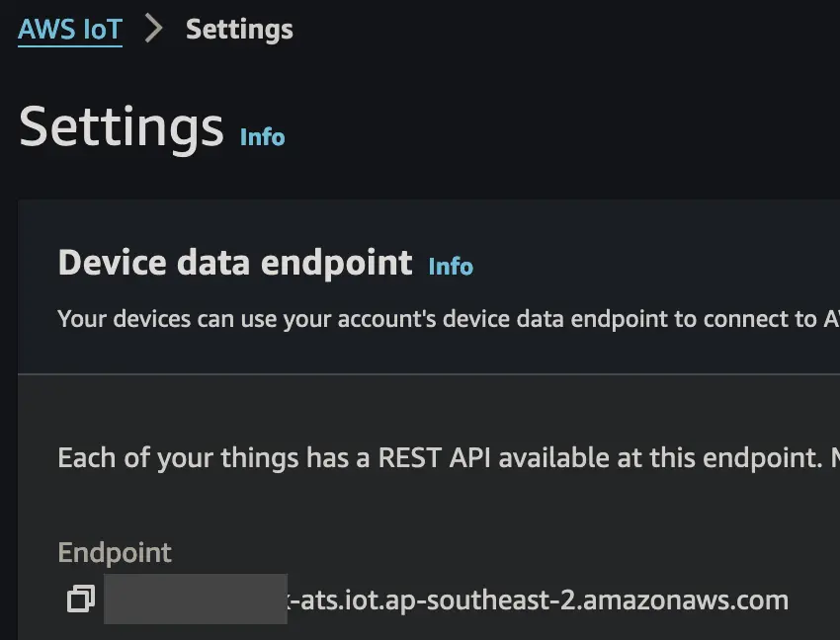840x640 pixels.
Task: Click the redacted endpoint prefix block
Action: (196, 599)
